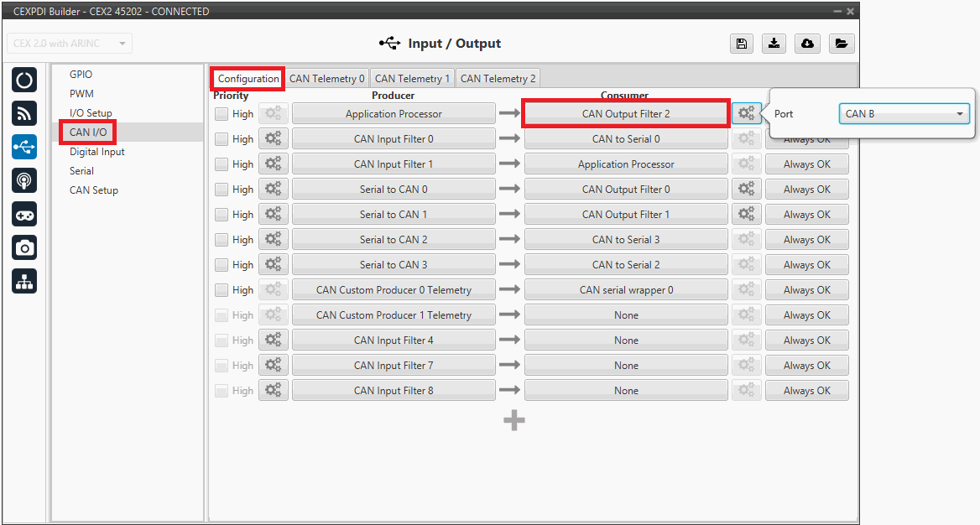980x525 pixels.
Task: Open the Port dropdown showing CAN B
Action: 904,114
